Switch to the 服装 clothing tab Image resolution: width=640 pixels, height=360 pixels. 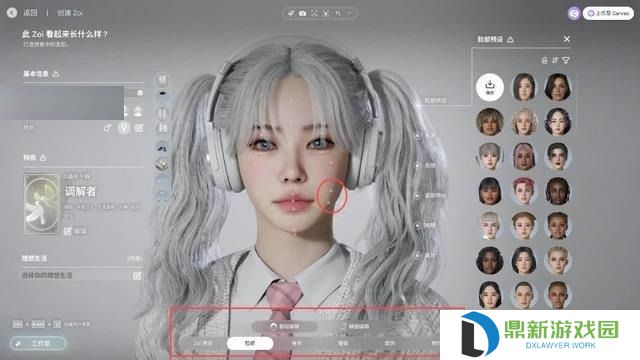point(343,343)
